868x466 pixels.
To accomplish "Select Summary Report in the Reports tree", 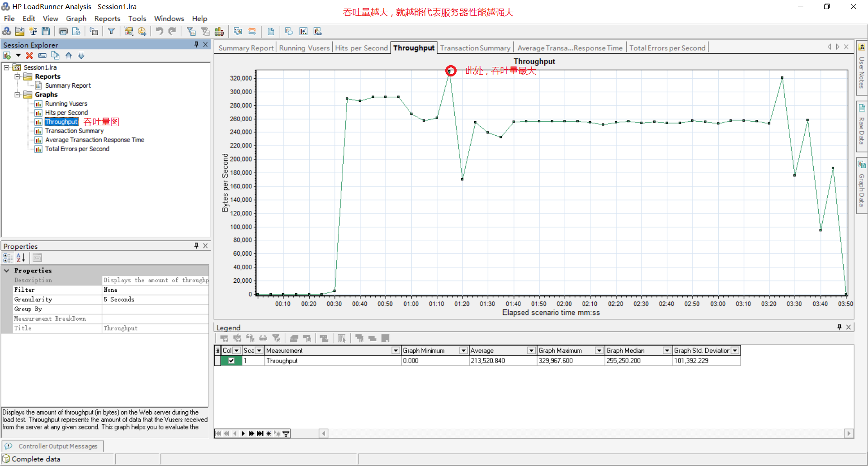I will pos(68,86).
